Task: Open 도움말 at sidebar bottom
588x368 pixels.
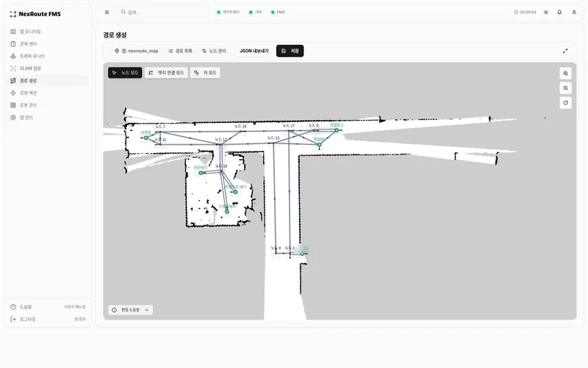Action: click(x=47, y=307)
